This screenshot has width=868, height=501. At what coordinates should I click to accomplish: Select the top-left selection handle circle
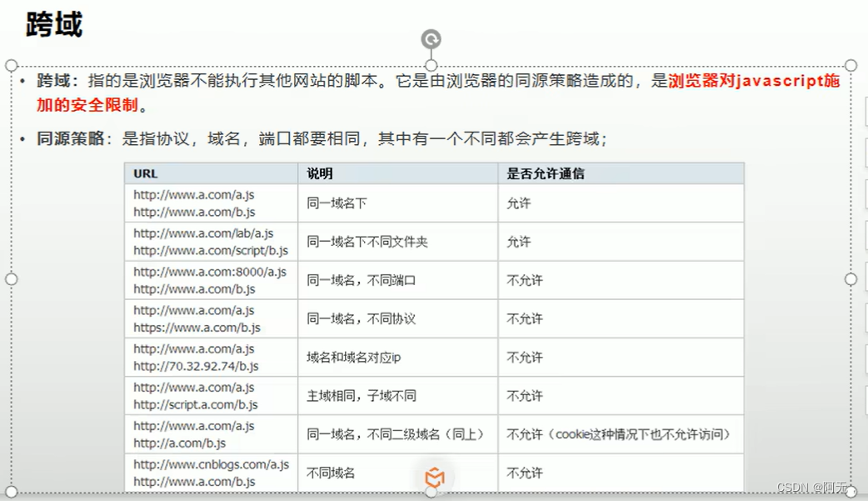pyautogui.click(x=11, y=64)
